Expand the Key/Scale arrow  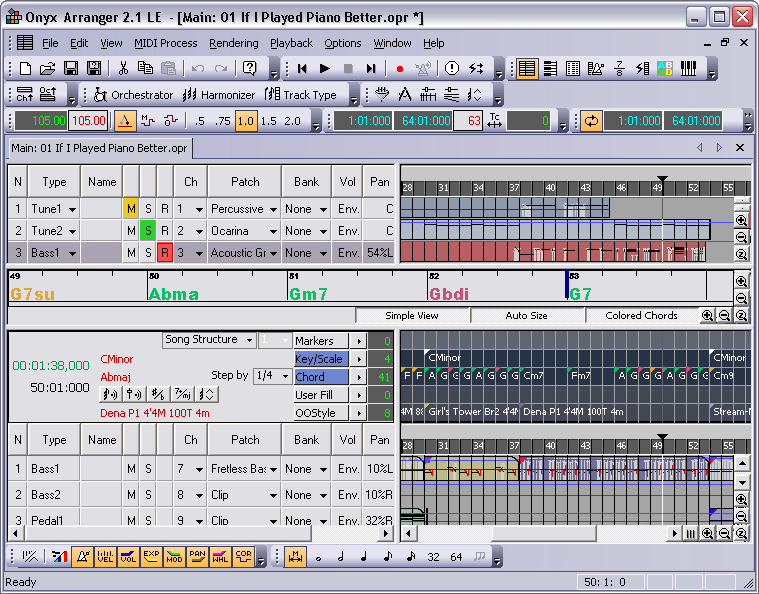(359, 359)
